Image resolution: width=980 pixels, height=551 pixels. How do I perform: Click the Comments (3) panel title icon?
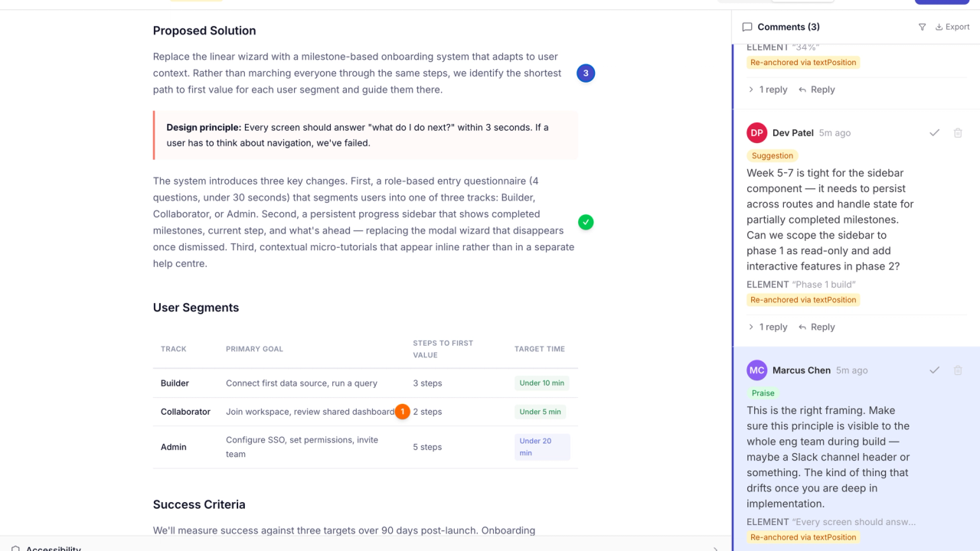point(747,27)
